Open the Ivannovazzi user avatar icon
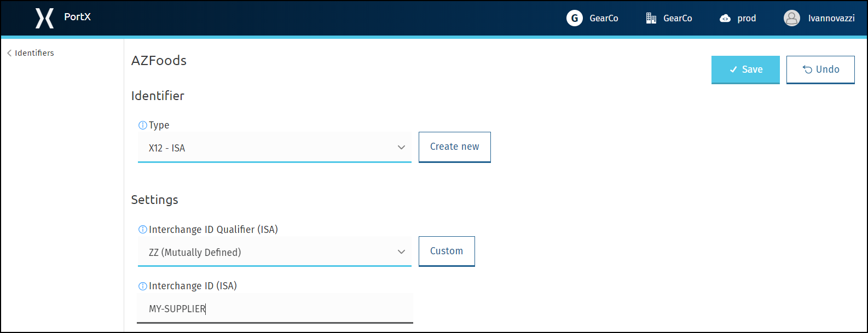Image resolution: width=868 pixels, height=333 pixels. tap(792, 18)
